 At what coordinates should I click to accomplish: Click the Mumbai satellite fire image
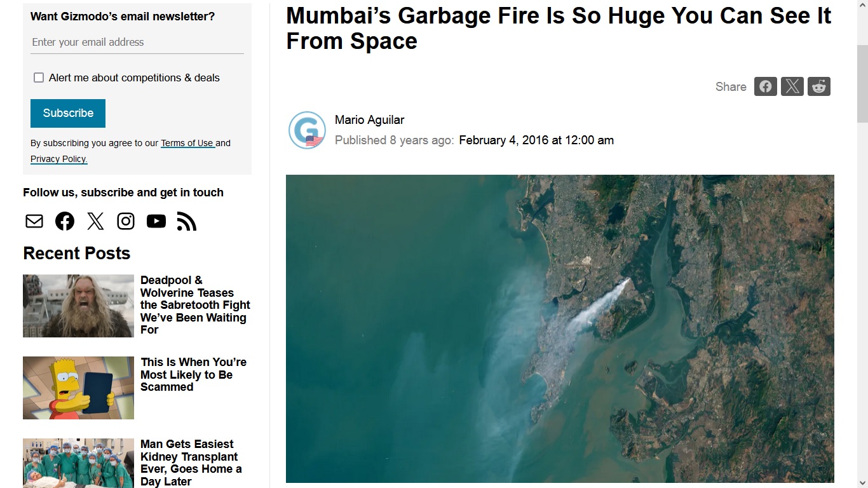(x=560, y=329)
